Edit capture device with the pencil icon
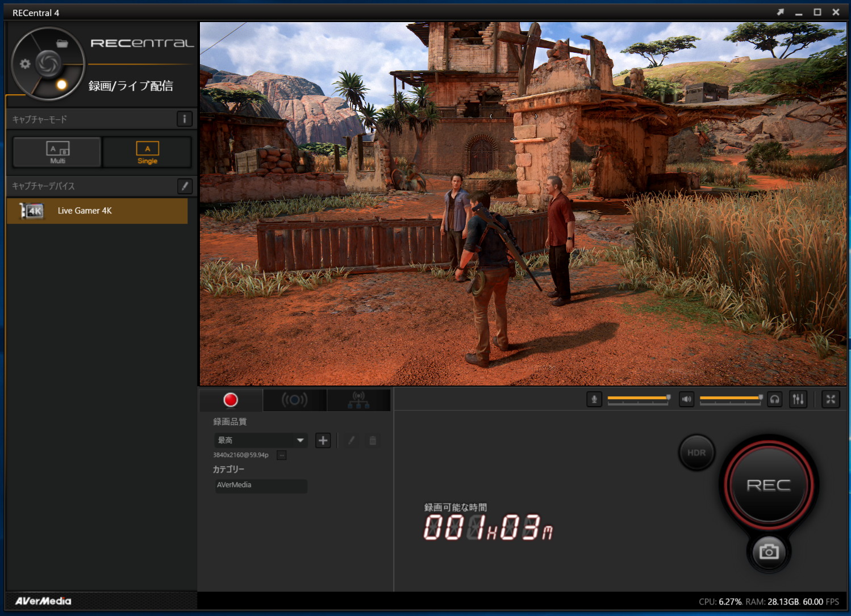 coord(185,186)
